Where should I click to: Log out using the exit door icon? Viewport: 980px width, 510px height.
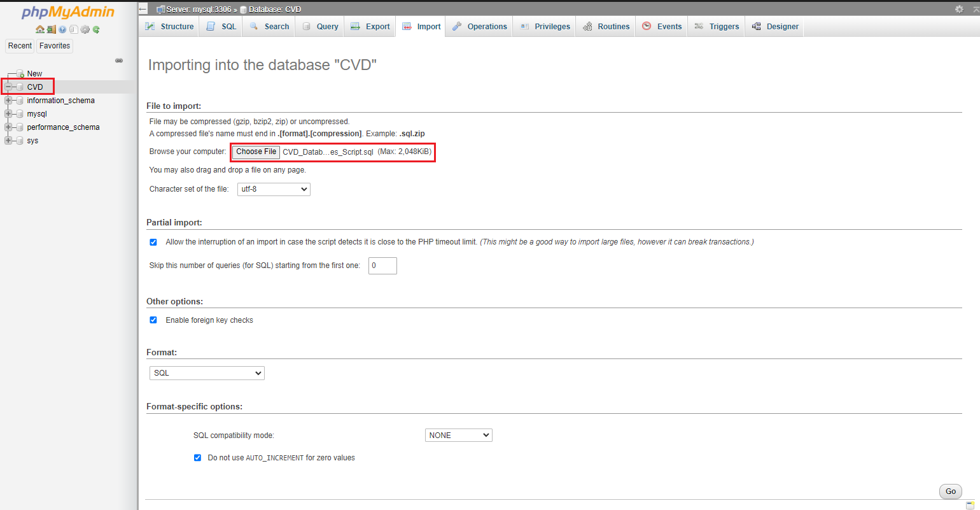[51, 29]
